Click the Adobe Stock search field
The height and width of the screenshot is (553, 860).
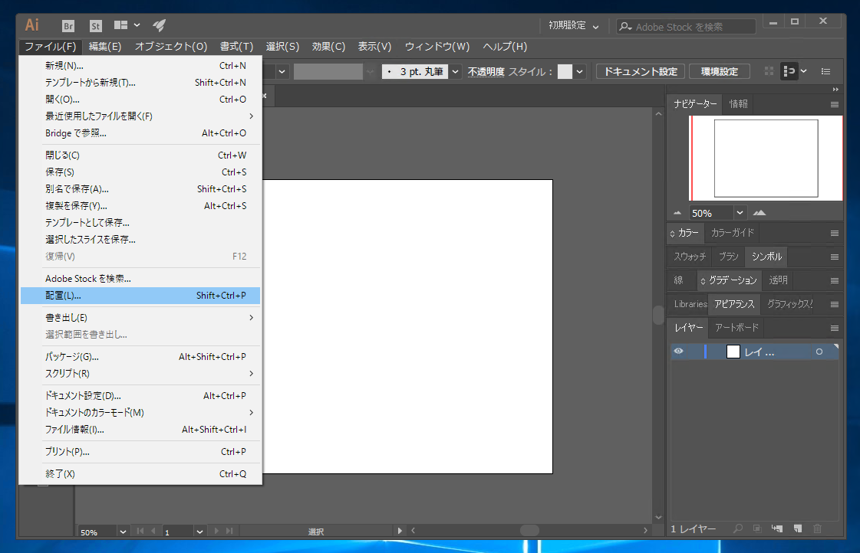click(x=686, y=26)
